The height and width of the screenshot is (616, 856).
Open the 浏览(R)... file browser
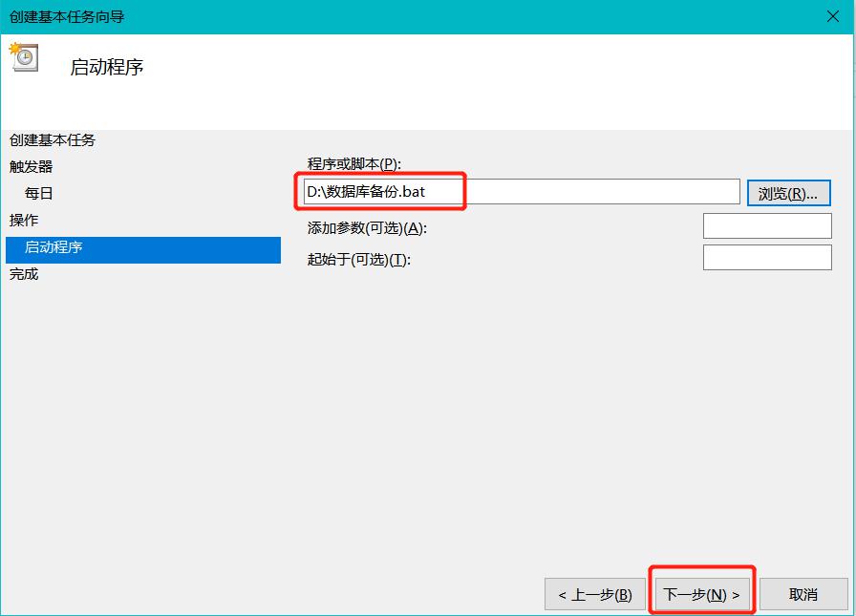tap(788, 193)
